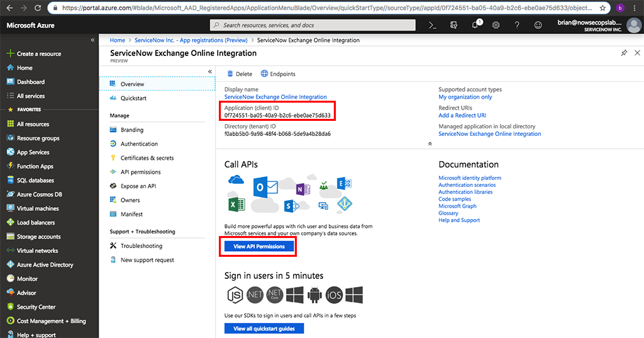Click ServiceNow Inc. App registrations breadcrumb
This screenshot has width=644, height=338.
191,40
